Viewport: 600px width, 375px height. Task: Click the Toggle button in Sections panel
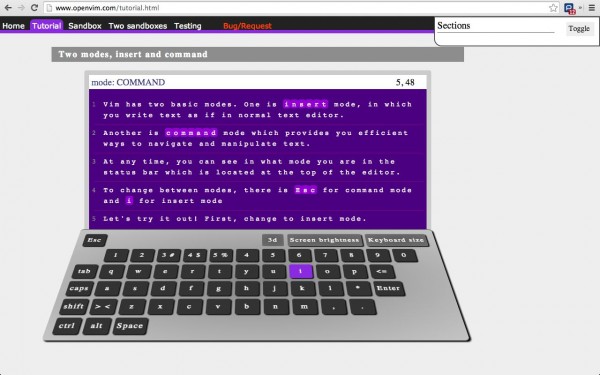click(579, 29)
